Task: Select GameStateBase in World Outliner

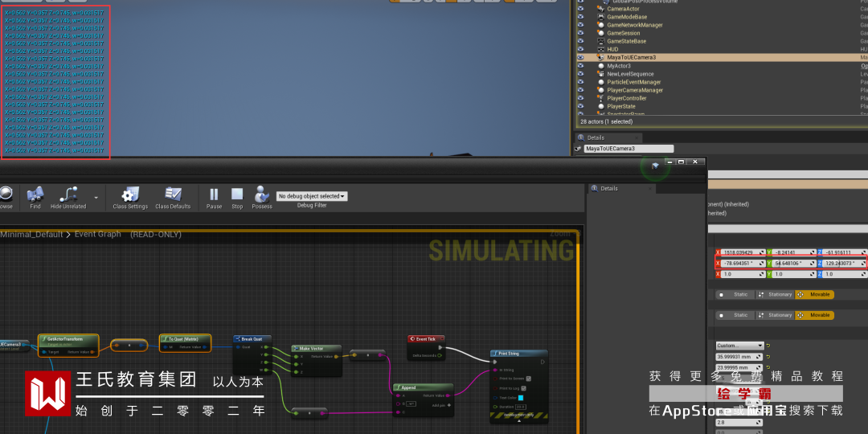Action: tap(626, 41)
